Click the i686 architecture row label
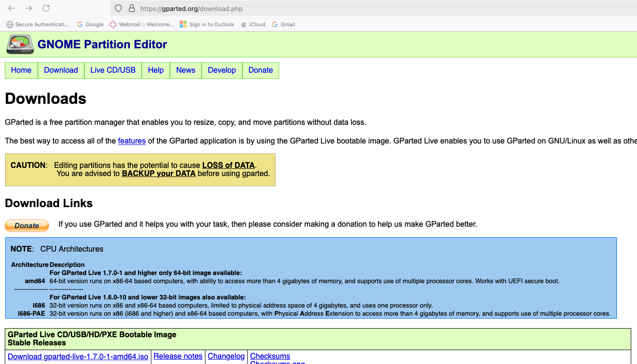Screen dimensions: 637x364 point(39,306)
